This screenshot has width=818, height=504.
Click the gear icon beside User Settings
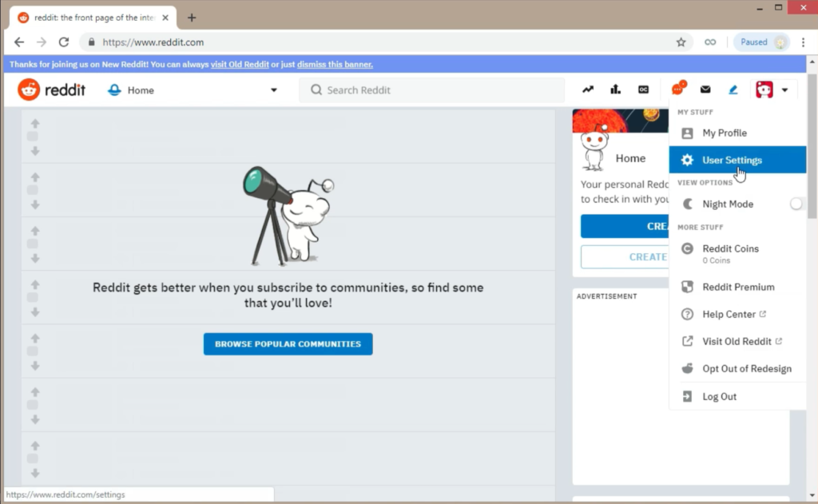click(687, 161)
